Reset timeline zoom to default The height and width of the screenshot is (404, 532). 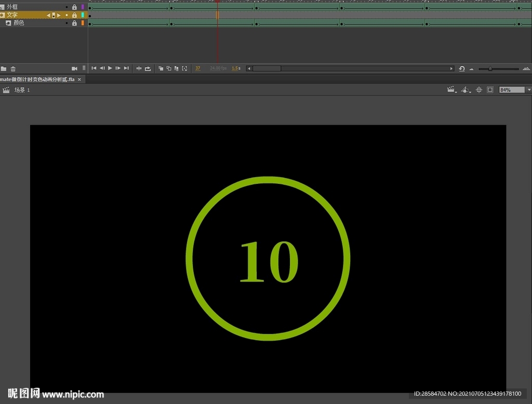pos(462,69)
